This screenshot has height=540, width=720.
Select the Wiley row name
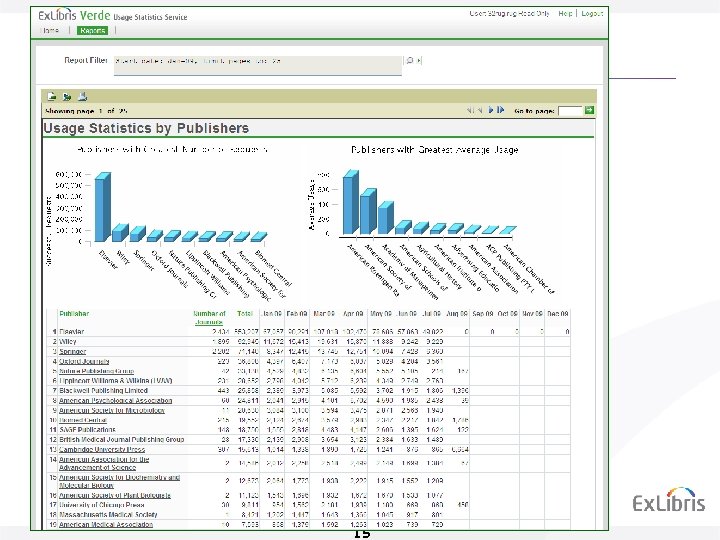pyautogui.click(x=68, y=342)
